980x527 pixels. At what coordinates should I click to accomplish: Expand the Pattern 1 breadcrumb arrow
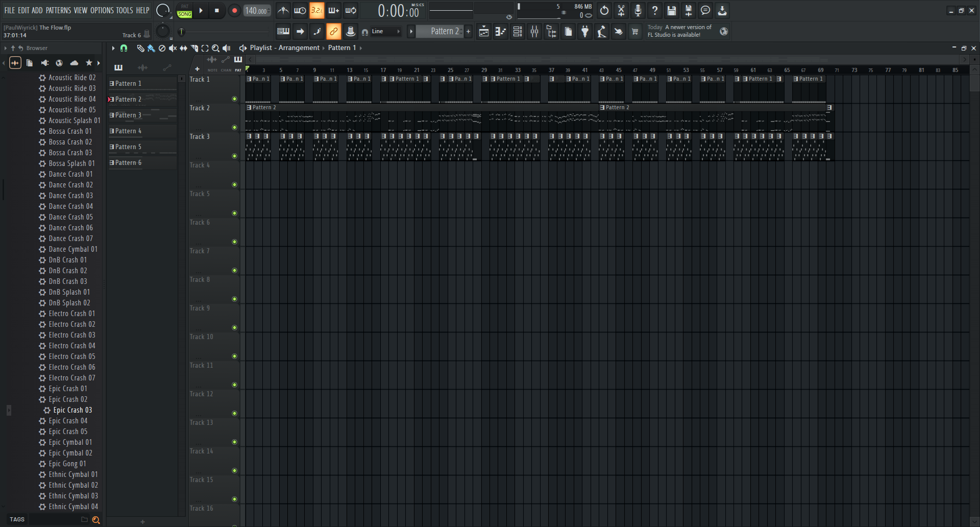[x=361, y=48]
